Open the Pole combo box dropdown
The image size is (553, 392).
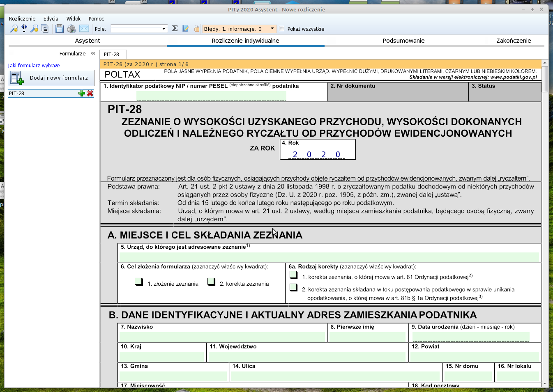click(x=164, y=29)
